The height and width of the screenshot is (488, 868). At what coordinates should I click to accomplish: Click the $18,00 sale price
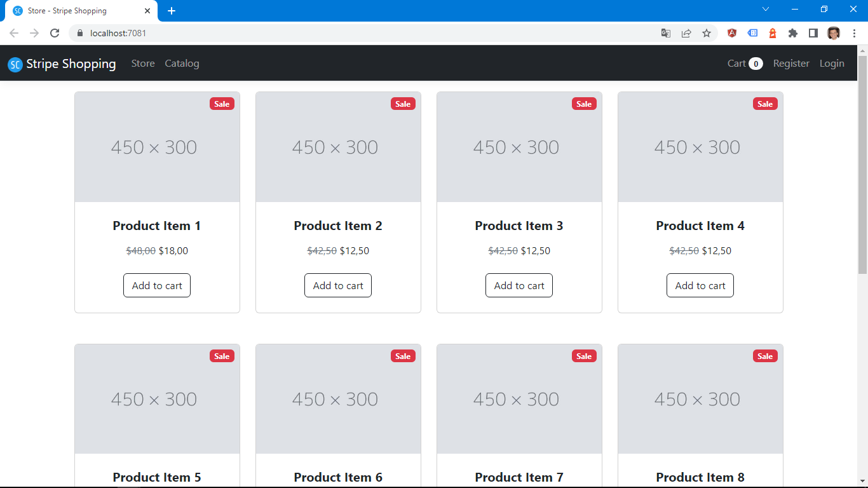tap(173, 251)
